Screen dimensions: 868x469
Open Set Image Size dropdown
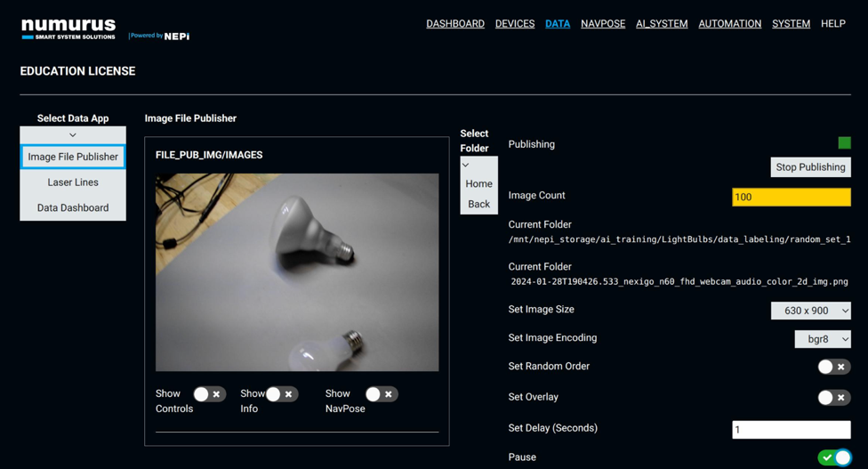point(810,311)
